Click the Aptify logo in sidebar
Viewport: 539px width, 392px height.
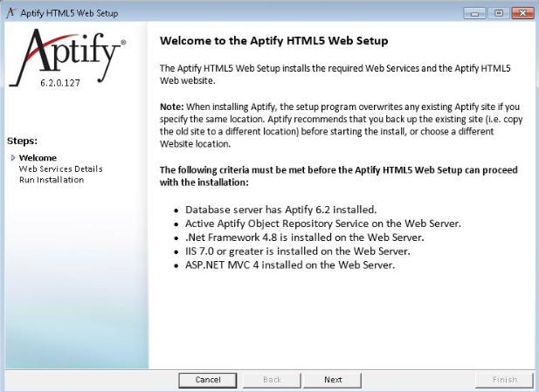pyautogui.click(x=68, y=57)
